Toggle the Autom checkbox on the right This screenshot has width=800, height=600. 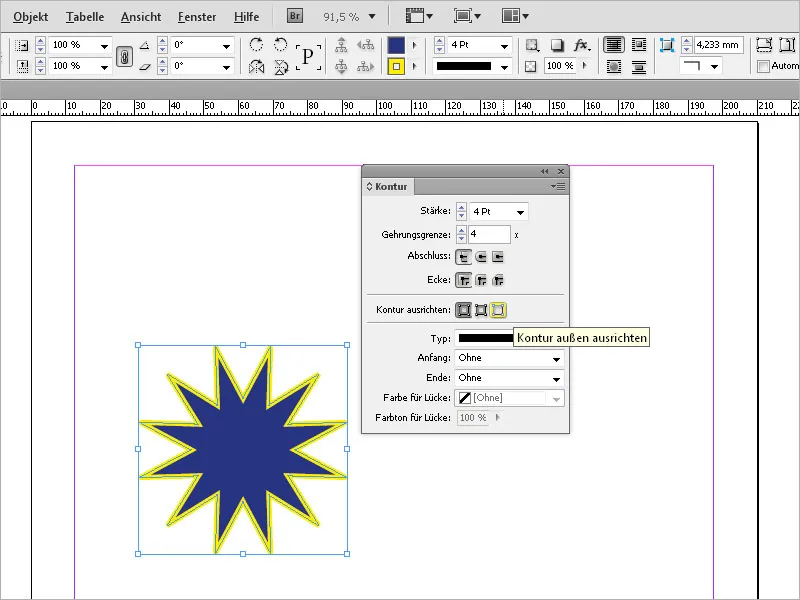[763, 65]
